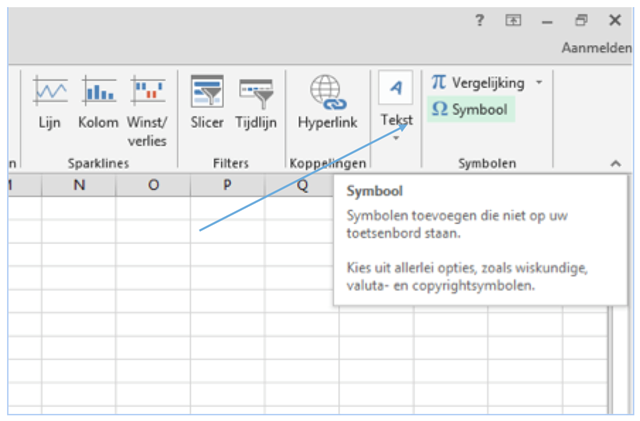Select column O header
The height and width of the screenshot is (421, 640).
[153, 185]
